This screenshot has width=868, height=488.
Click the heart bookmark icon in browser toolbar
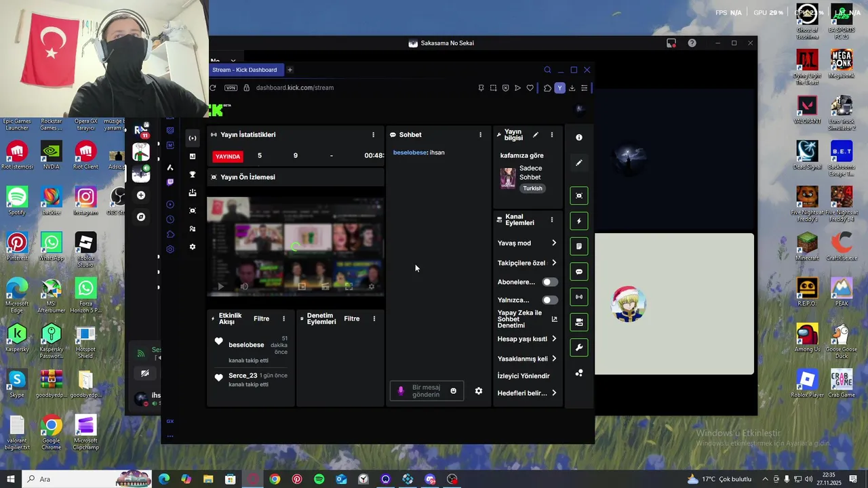coord(530,88)
